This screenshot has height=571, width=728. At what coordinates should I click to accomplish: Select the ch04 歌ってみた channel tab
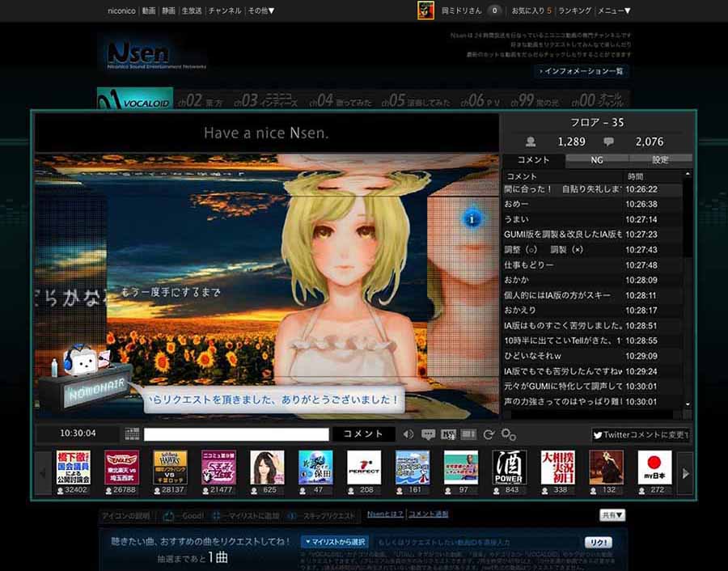pyautogui.click(x=341, y=100)
